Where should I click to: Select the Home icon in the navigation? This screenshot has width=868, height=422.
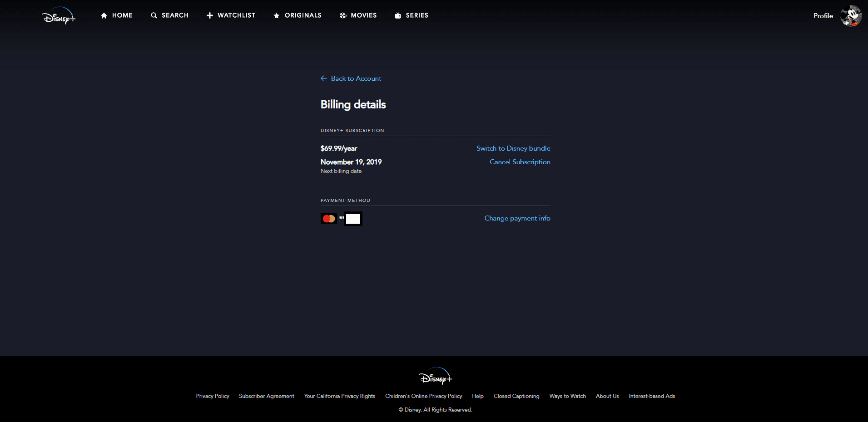click(x=104, y=15)
